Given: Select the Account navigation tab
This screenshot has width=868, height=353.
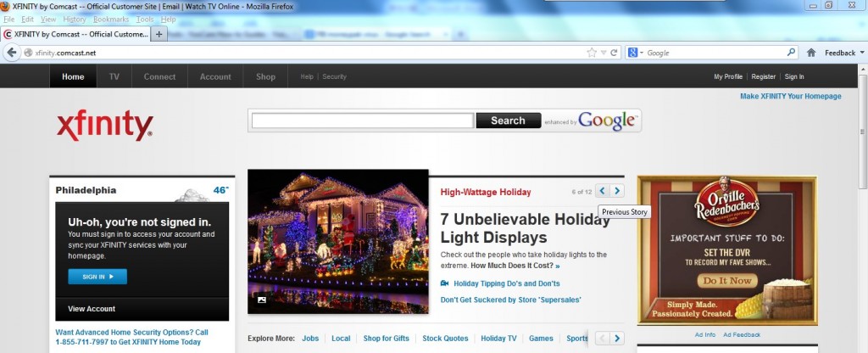Looking at the screenshot, I should pyautogui.click(x=215, y=76).
